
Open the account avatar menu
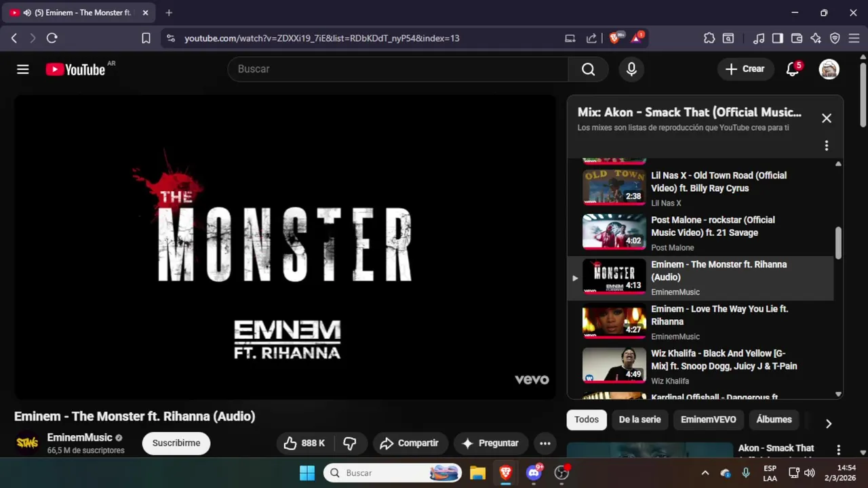(829, 69)
